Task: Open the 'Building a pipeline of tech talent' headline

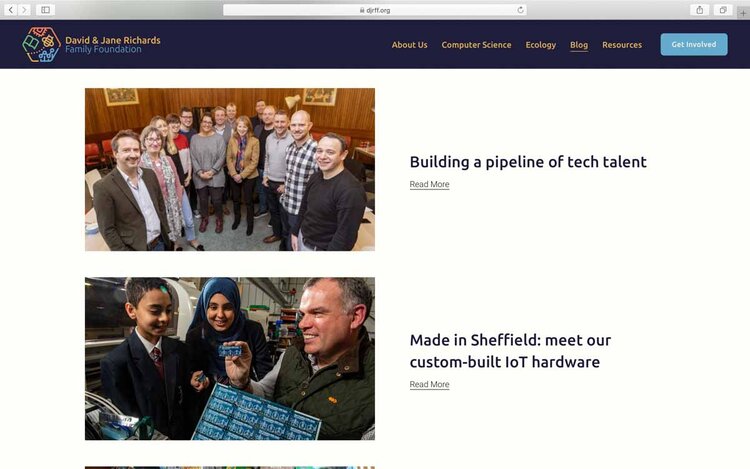Action: (x=528, y=162)
